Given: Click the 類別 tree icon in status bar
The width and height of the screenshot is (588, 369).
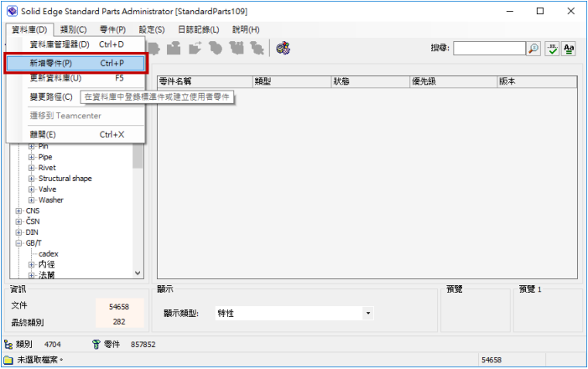Looking at the screenshot, I should pyautogui.click(x=8, y=344).
